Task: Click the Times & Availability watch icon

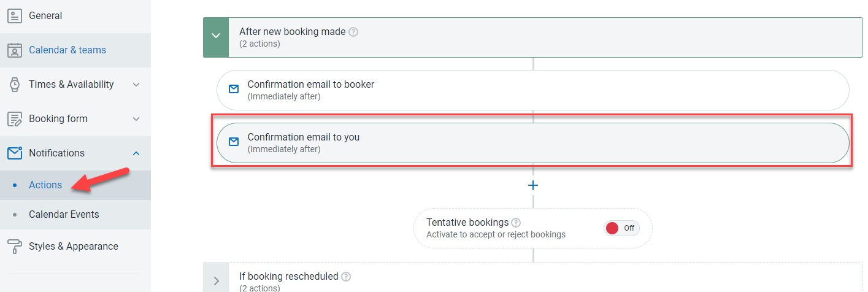Action: coord(15,85)
